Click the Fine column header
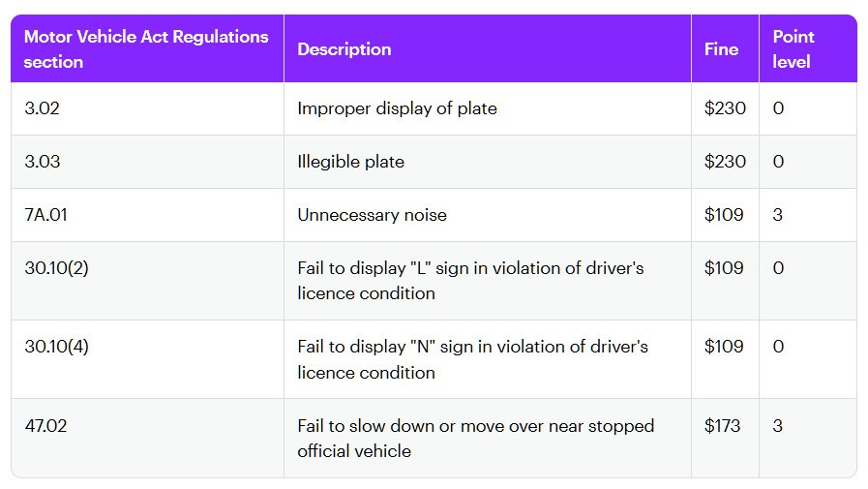This screenshot has height=489, width=868. [x=721, y=49]
